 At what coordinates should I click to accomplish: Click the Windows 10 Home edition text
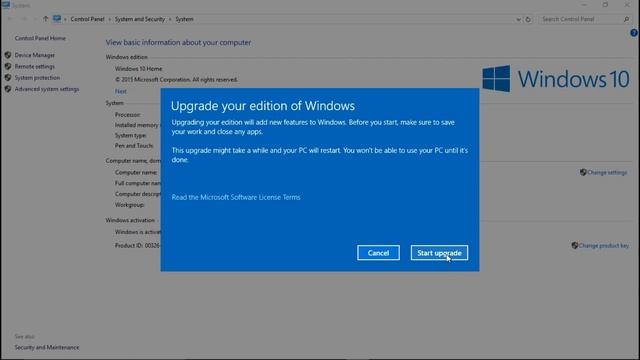click(138, 69)
